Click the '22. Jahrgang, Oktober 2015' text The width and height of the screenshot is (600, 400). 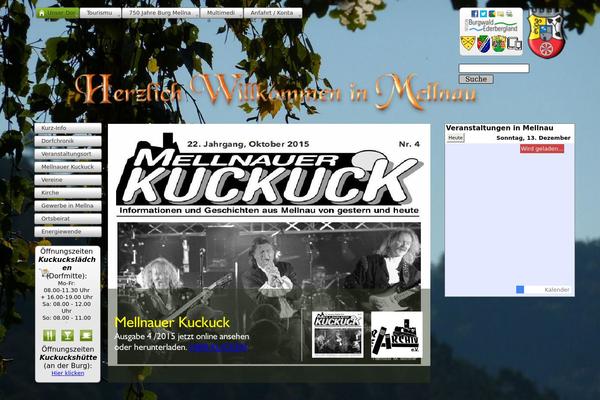click(248, 144)
